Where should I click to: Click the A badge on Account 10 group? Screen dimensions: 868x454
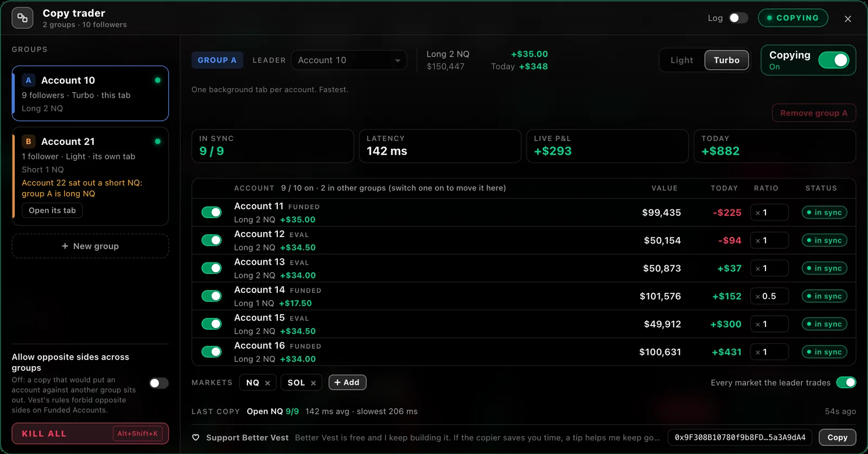coord(29,80)
